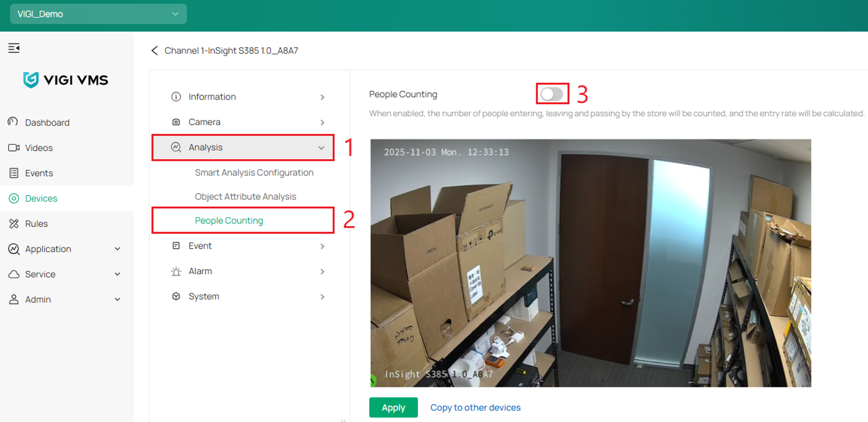The image size is (868, 422).
Task: Click the People Counting setting label
Action: pyautogui.click(x=403, y=94)
